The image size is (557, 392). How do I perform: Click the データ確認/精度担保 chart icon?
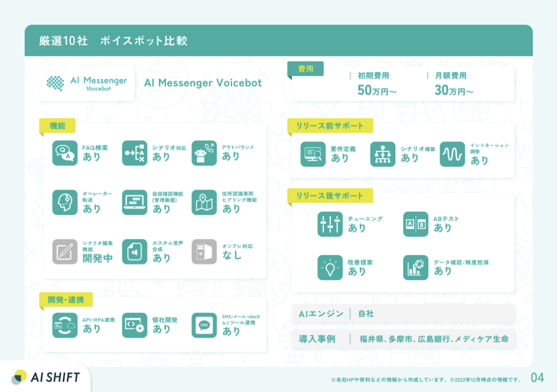click(415, 267)
